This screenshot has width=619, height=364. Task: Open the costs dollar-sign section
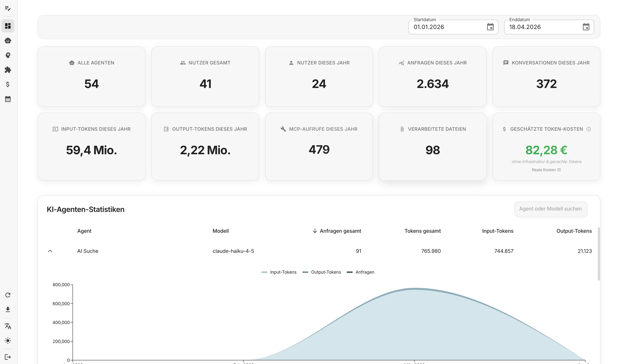pyautogui.click(x=8, y=85)
